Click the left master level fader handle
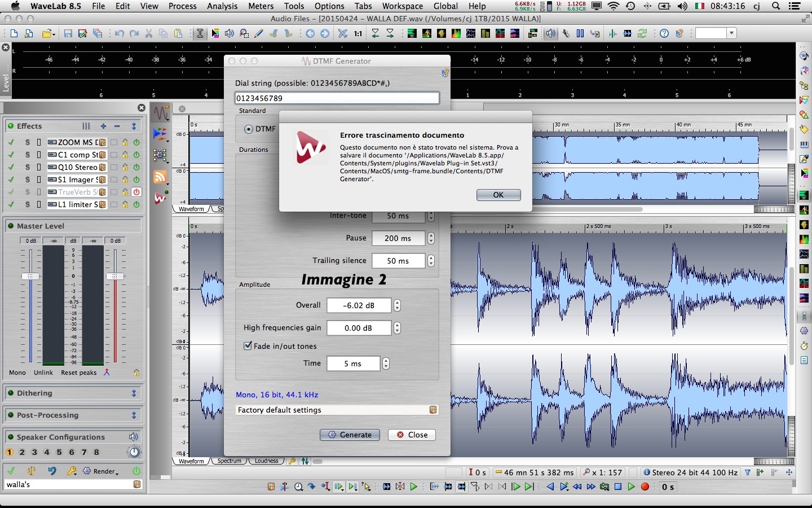This screenshot has width=812, height=508. (30, 276)
